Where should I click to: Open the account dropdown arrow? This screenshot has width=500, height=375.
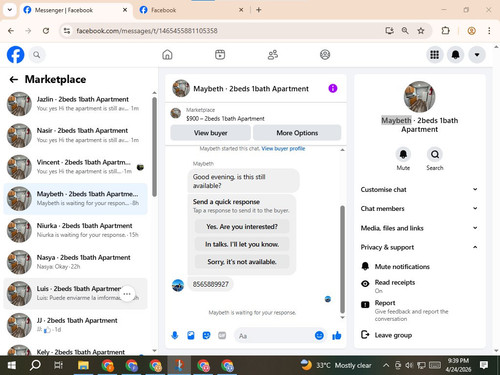point(477,55)
